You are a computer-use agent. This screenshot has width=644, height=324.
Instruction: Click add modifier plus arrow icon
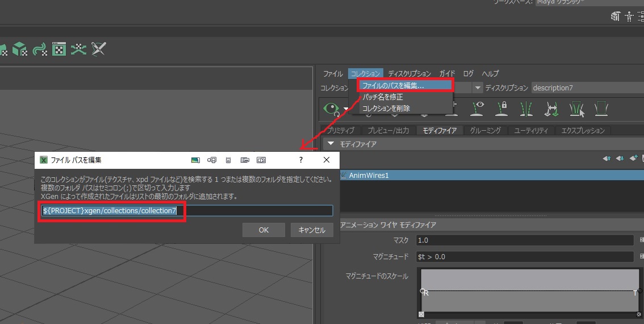click(x=633, y=158)
